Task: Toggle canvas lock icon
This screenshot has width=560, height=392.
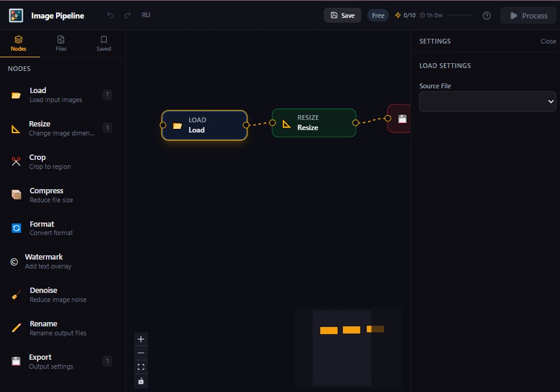Action: click(141, 381)
